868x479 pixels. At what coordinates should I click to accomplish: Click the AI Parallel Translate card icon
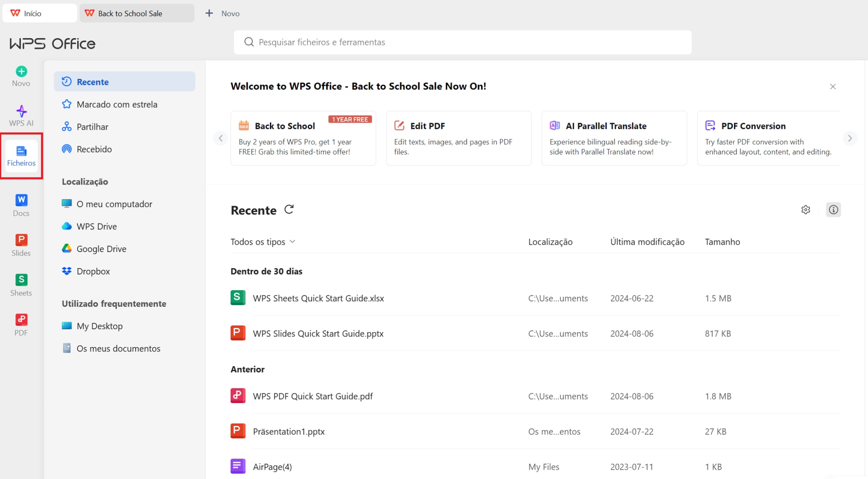(x=555, y=126)
